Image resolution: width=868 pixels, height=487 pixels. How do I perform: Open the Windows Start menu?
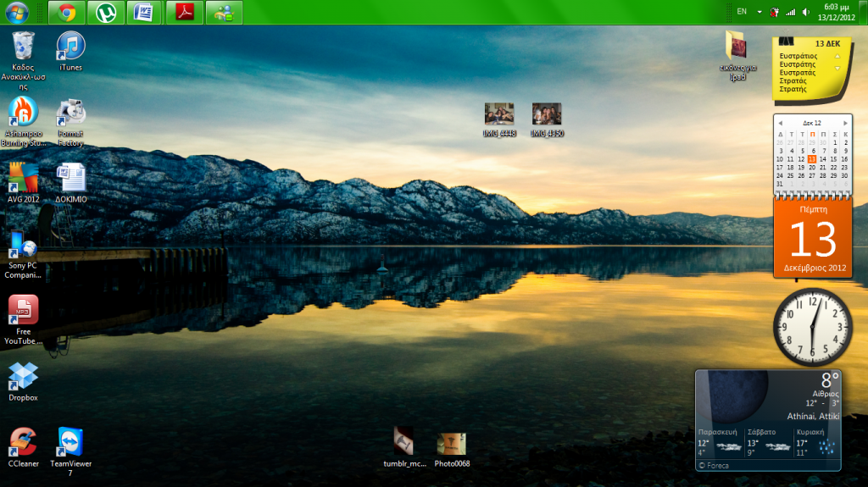pos(17,12)
